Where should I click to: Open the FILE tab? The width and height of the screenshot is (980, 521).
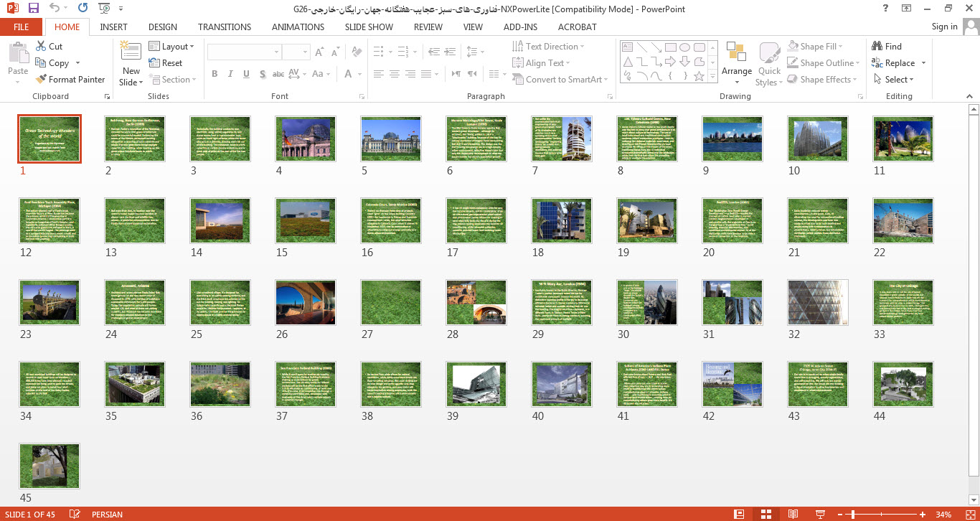[x=22, y=27]
